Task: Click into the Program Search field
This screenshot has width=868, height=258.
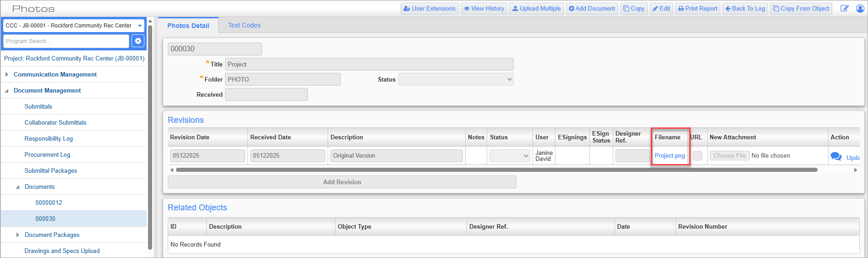Action: coord(66,41)
